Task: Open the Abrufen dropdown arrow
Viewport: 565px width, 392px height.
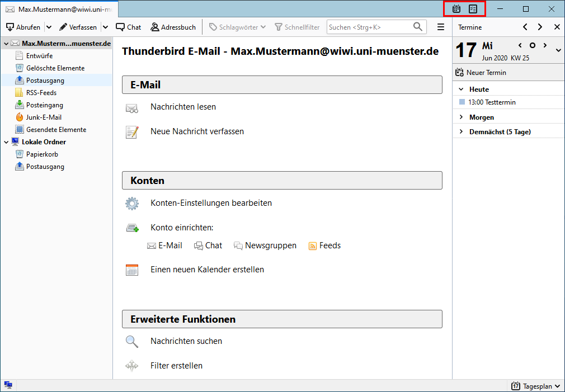Action: pyautogui.click(x=49, y=27)
